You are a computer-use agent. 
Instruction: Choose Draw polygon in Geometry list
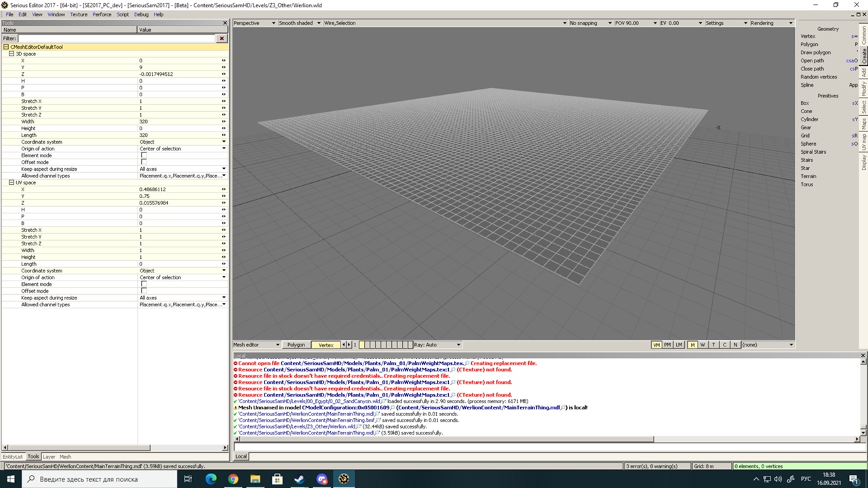pos(815,52)
